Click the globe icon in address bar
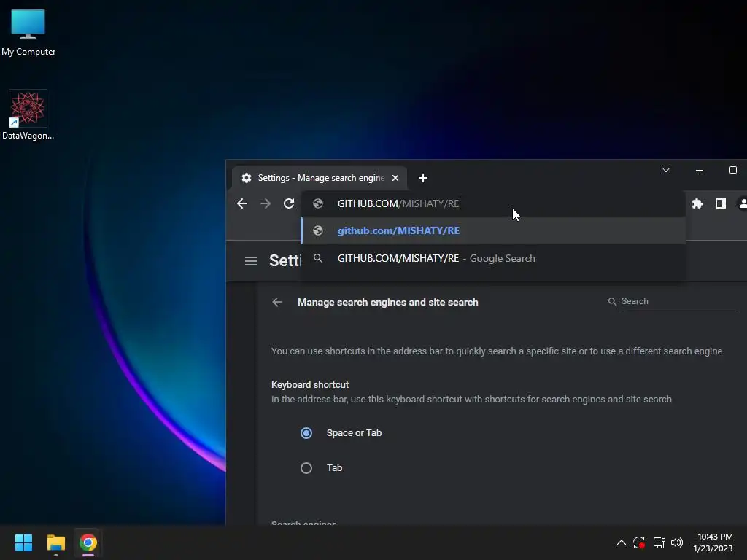 pos(318,204)
